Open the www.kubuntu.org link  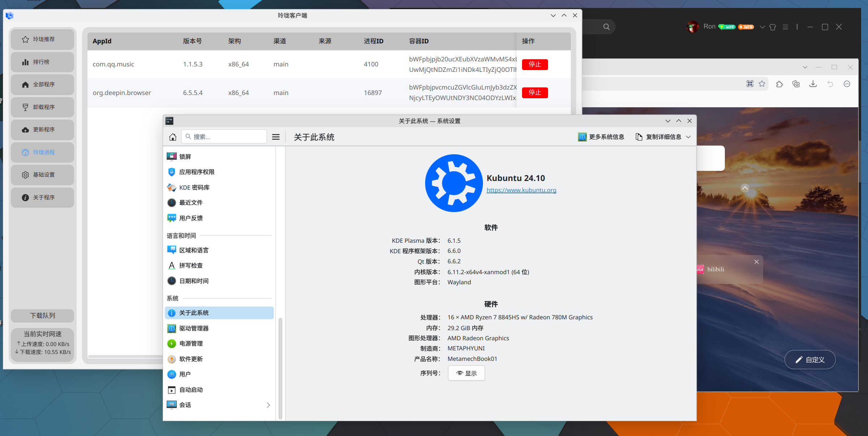coord(521,190)
